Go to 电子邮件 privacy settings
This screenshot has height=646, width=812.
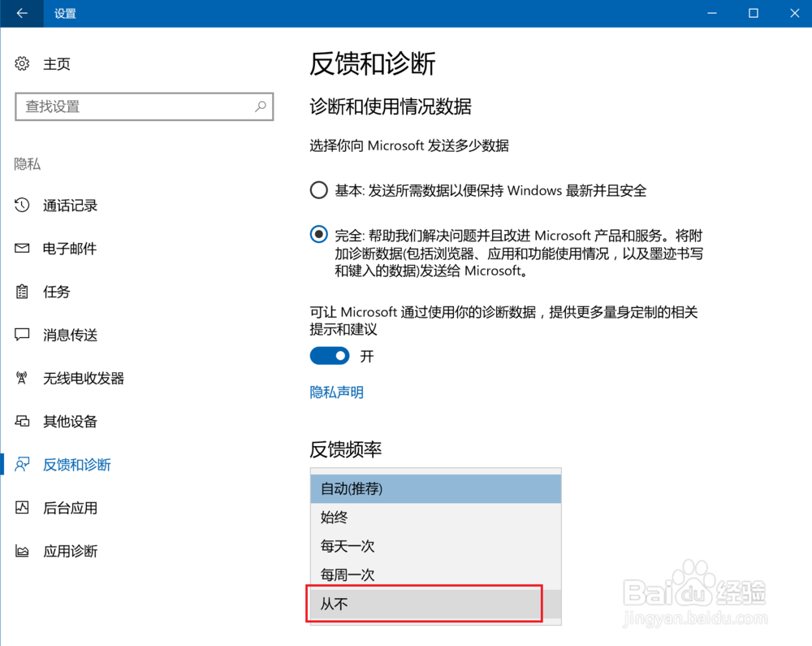point(70,248)
